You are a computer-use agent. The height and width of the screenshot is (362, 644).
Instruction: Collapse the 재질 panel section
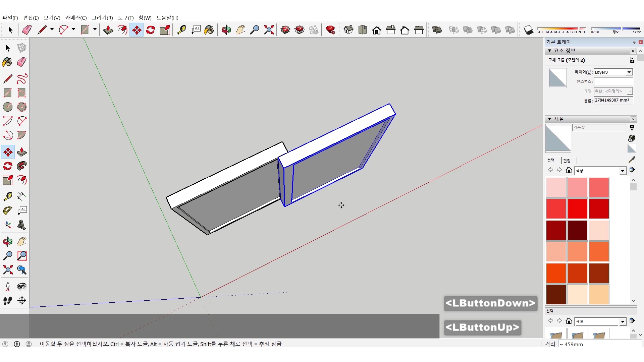pyautogui.click(x=549, y=119)
